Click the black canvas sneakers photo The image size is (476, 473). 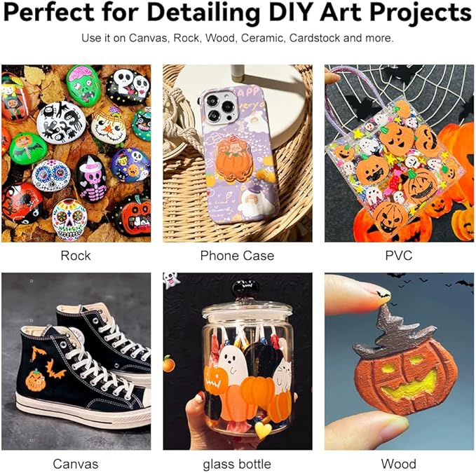(76, 361)
